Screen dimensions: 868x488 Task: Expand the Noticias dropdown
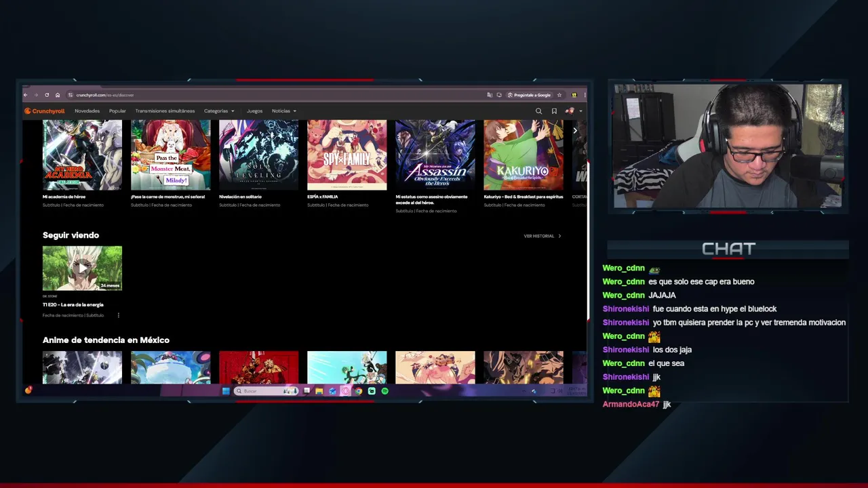pos(284,111)
